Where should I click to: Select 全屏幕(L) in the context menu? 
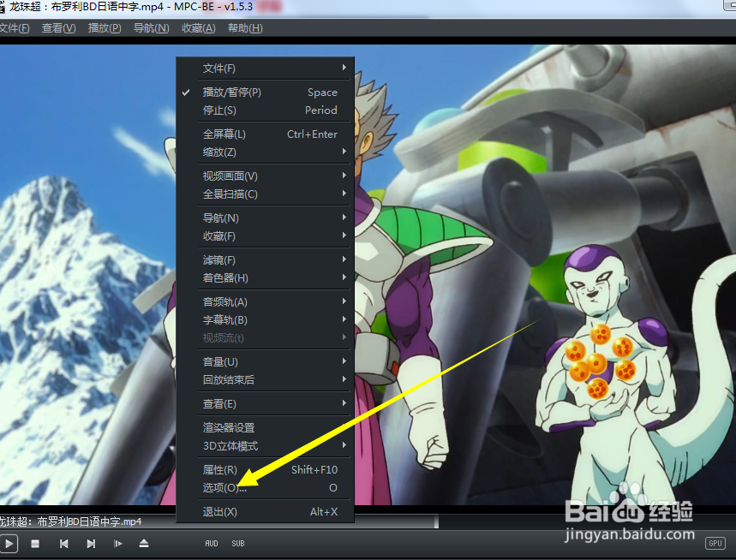266,134
